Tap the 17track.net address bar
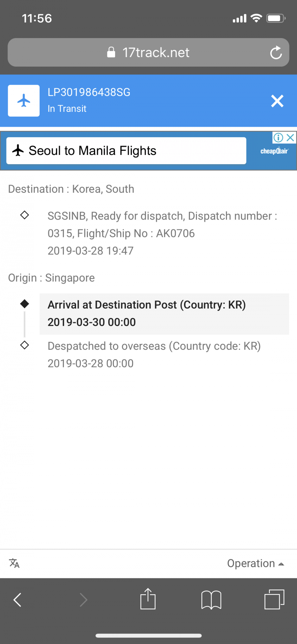 (x=148, y=53)
